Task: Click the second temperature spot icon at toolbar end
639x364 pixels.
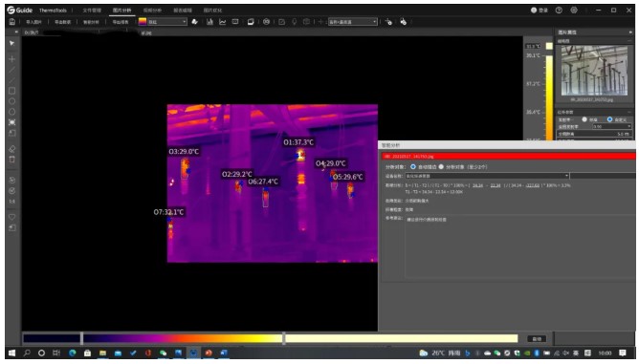Action: click(403, 22)
